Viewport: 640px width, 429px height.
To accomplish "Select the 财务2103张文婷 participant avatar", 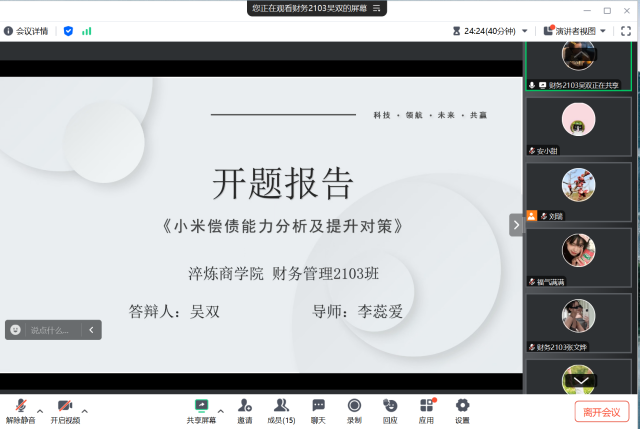I will click(x=578, y=316).
